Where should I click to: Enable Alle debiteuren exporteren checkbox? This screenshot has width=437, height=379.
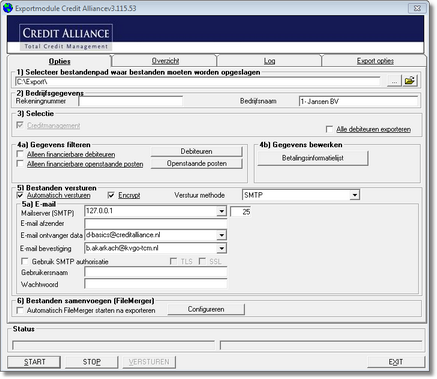click(x=329, y=129)
